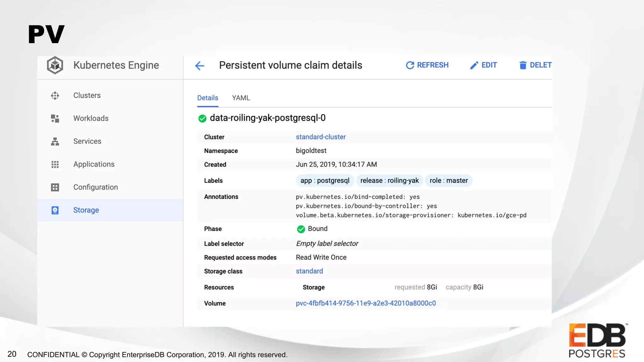The width and height of the screenshot is (644, 362).
Task: Click the Applications grid icon
Action: click(55, 164)
